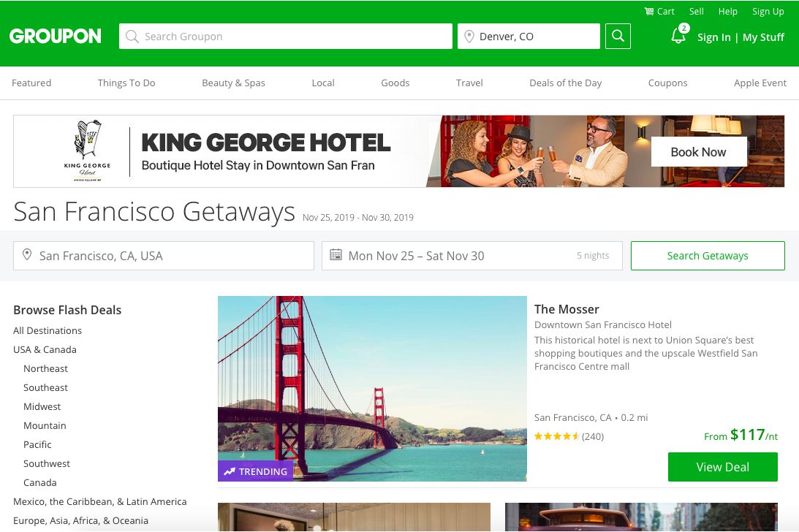Click the Groupon logo
799x532 pixels.
pyautogui.click(x=55, y=37)
